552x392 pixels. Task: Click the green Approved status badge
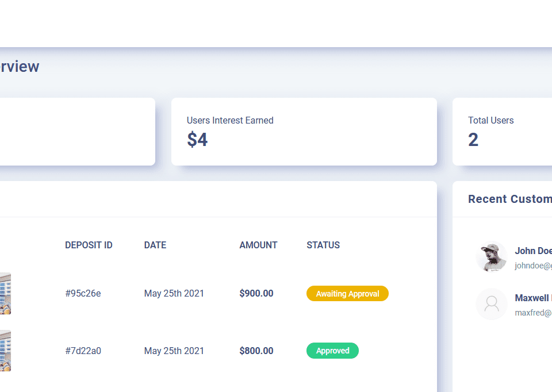(332, 351)
